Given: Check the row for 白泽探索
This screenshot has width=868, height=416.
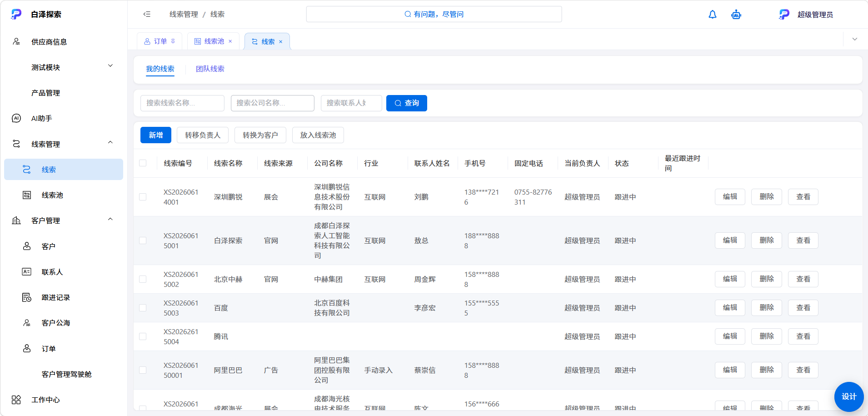Looking at the screenshot, I should [x=143, y=241].
